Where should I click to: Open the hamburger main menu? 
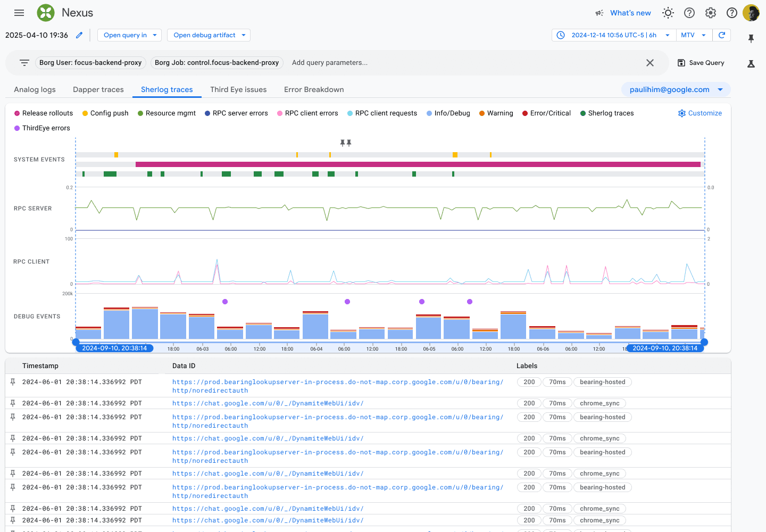[x=19, y=13]
